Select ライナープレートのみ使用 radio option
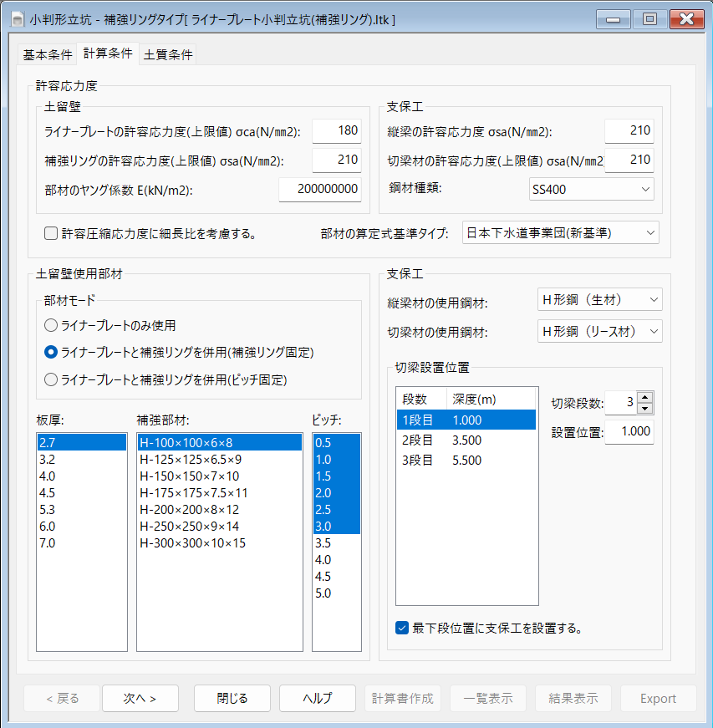Screen dimensions: 713x728 [x=51, y=325]
